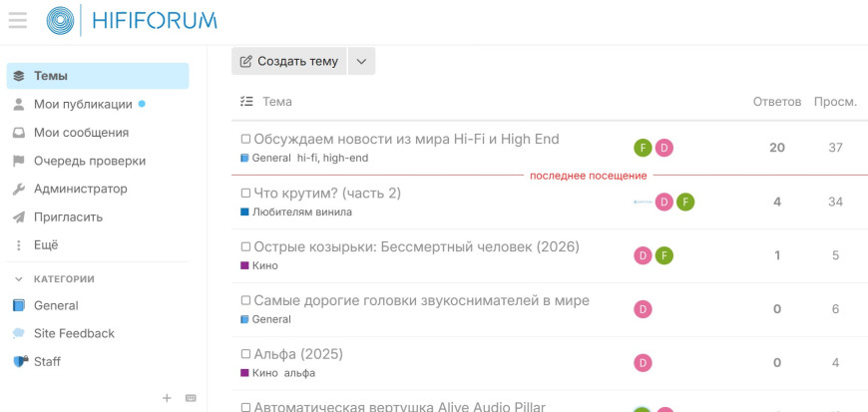Screen dimensions: 868x412
Task: Open keyboard shortcuts icon in sidebar
Action: [191, 398]
